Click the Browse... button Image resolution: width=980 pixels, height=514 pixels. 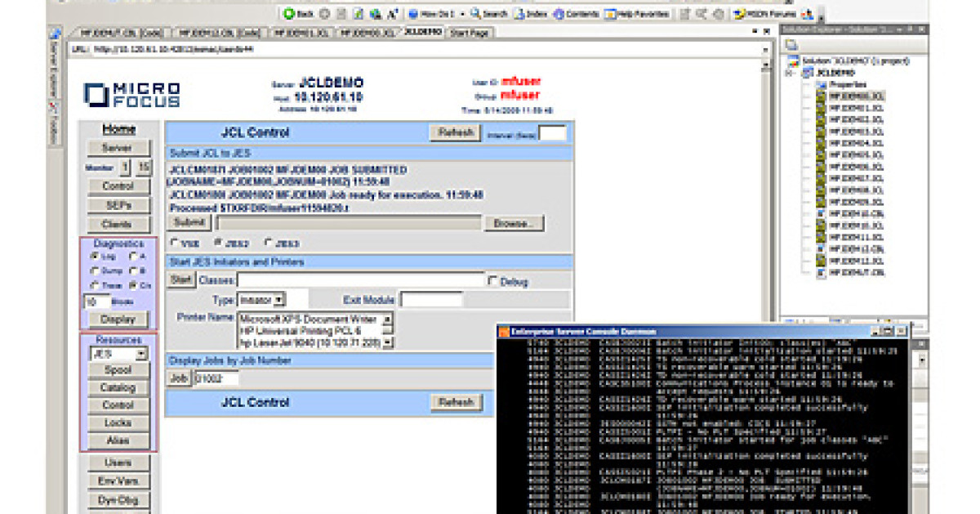[x=514, y=223]
